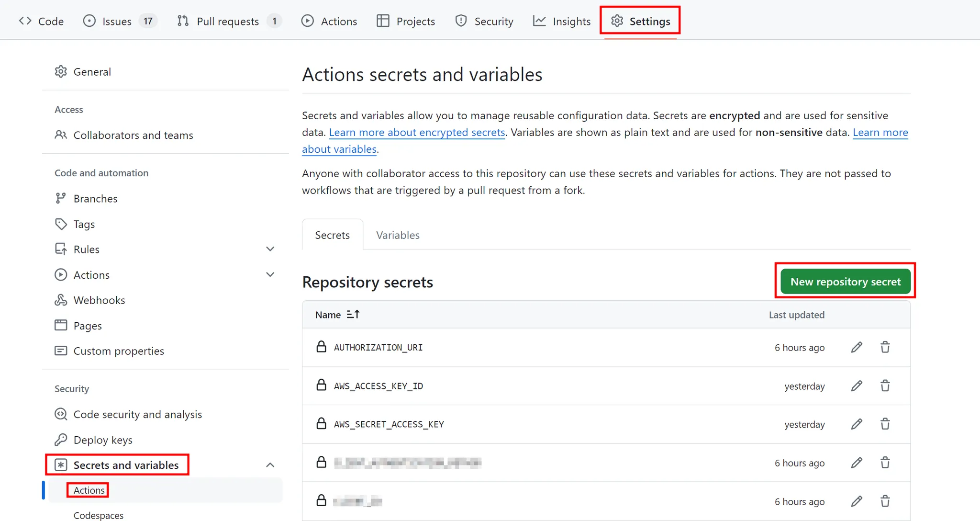Click the Last updated column header
The height and width of the screenshot is (521, 980).
pos(797,315)
